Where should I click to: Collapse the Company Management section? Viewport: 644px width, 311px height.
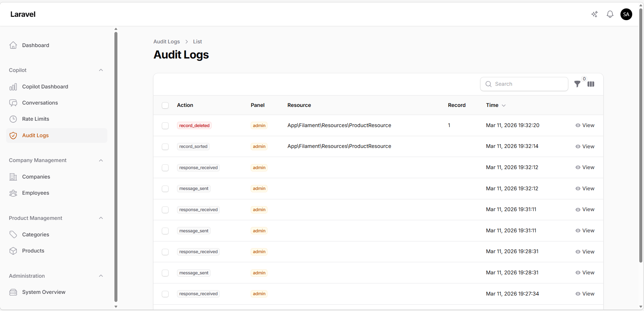tap(101, 160)
